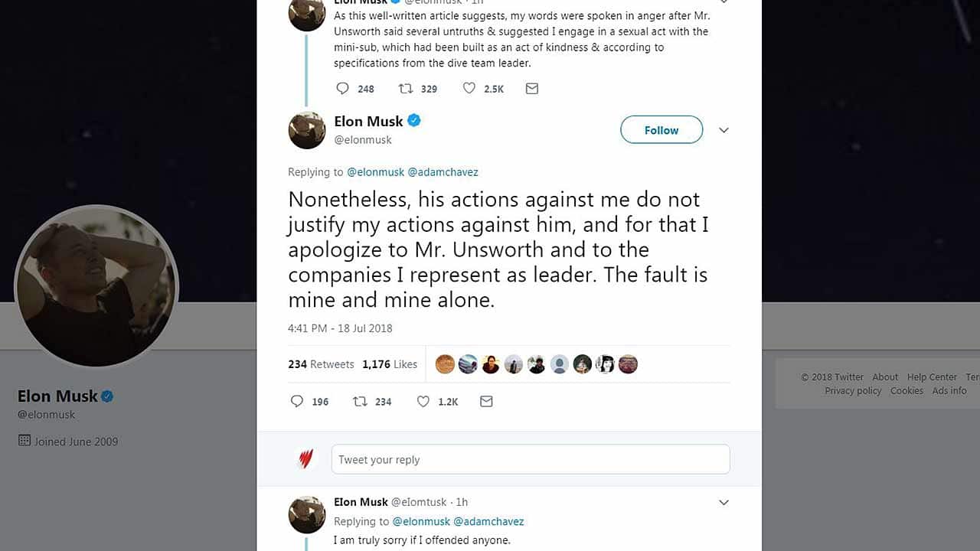Retweet the tweet mentioning the dive team leader
Screen dimensions: 980x551
(x=407, y=88)
